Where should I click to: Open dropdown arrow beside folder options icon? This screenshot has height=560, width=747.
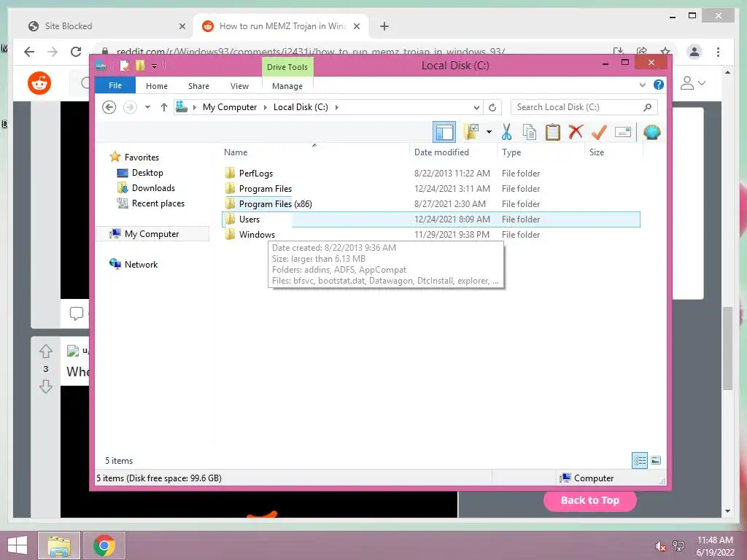[489, 132]
